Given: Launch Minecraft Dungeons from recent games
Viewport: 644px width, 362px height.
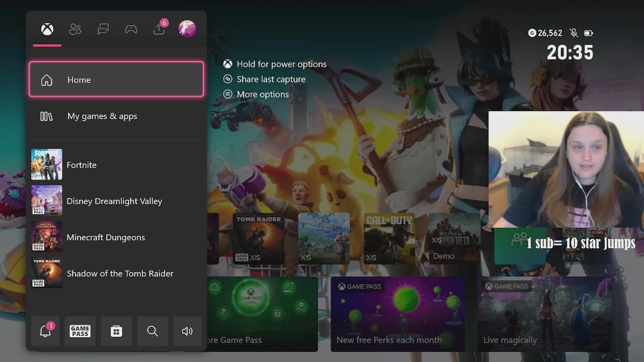Looking at the screenshot, I should (x=116, y=237).
